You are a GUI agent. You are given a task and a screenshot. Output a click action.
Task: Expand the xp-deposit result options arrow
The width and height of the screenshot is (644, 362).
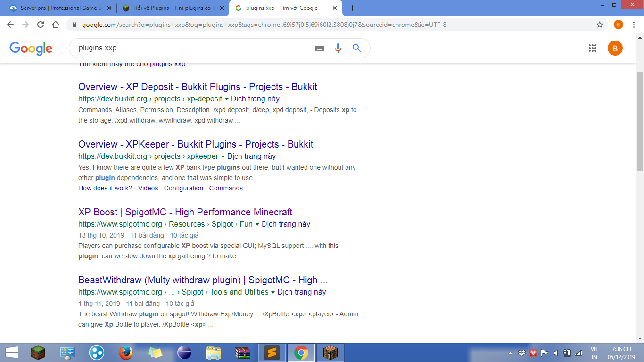[x=226, y=99]
